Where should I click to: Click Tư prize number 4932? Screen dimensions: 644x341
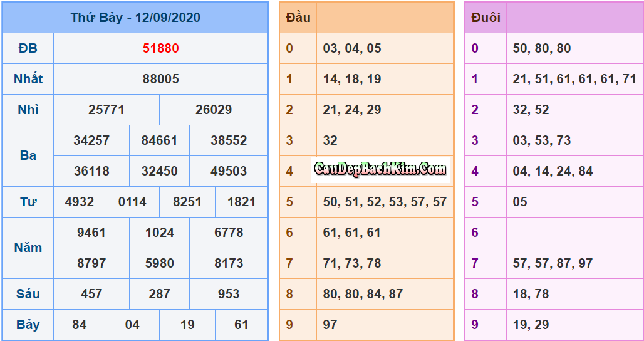80,202
